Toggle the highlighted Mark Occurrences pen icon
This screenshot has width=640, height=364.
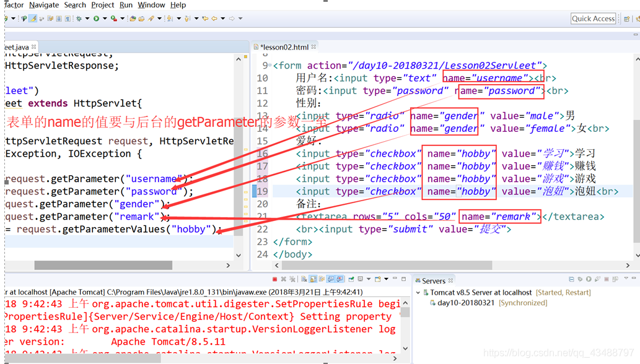(x=33, y=19)
